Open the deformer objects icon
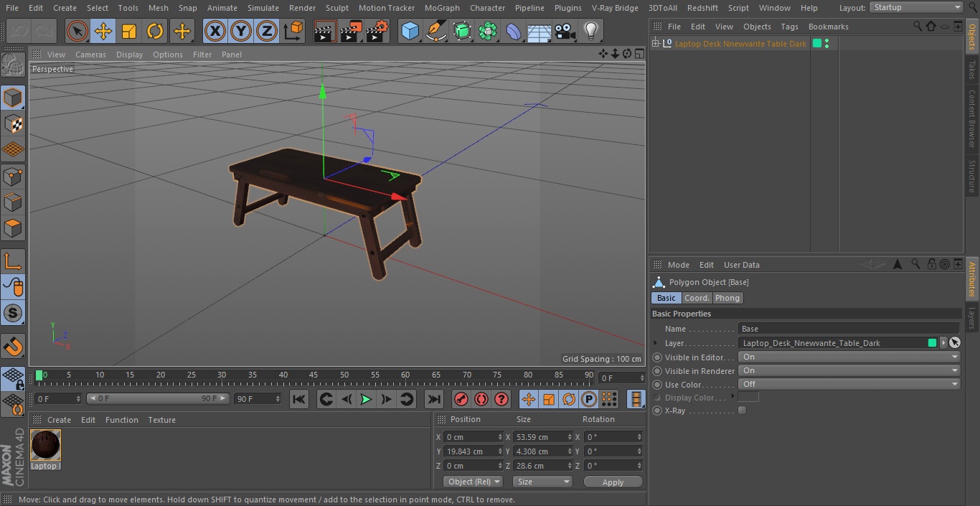 pyautogui.click(x=514, y=31)
